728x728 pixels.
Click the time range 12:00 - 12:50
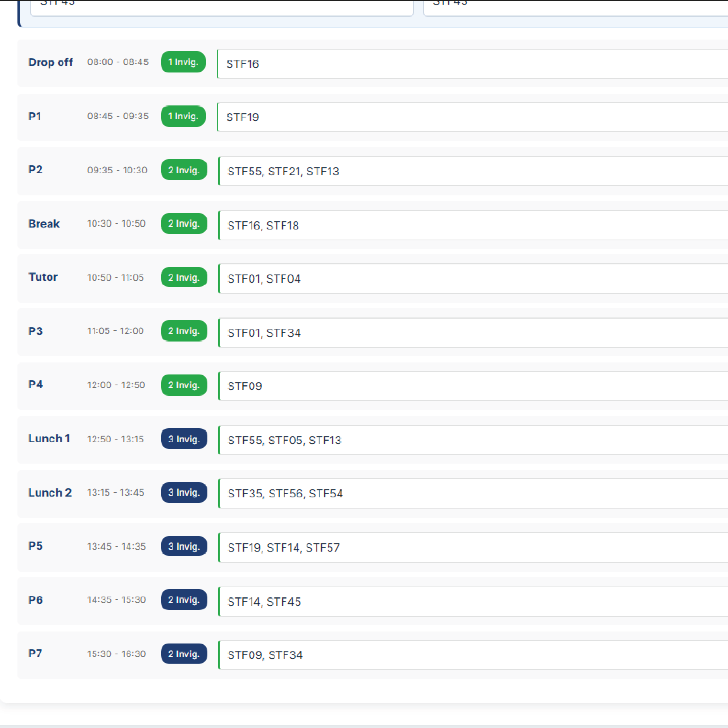(116, 385)
